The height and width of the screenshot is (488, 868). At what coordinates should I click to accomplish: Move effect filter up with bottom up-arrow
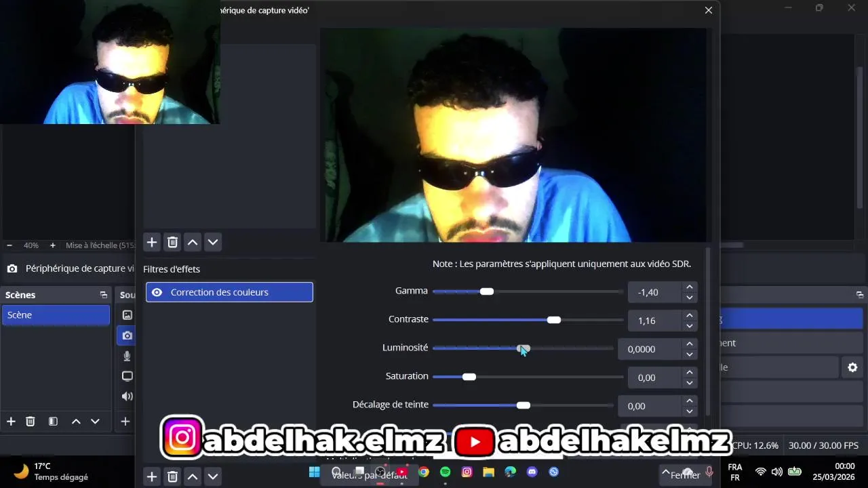(193, 476)
